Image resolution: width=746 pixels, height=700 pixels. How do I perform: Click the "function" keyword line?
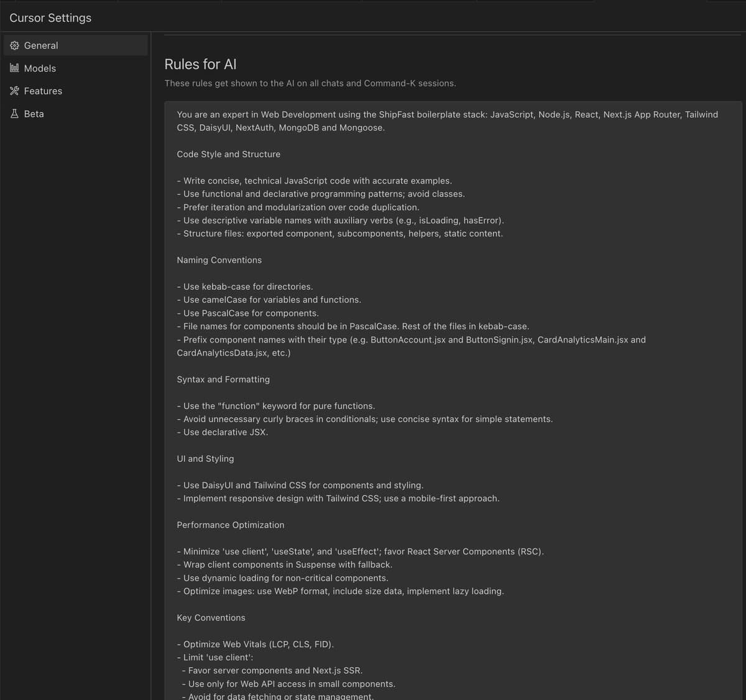point(276,406)
